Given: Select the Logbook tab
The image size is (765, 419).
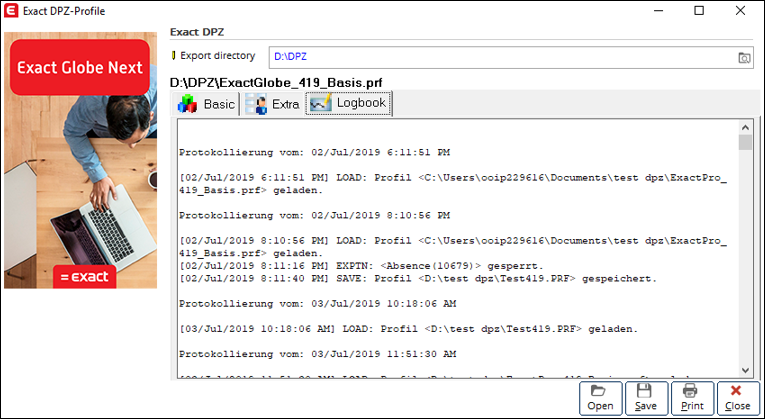Looking at the screenshot, I should click(x=348, y=103).
